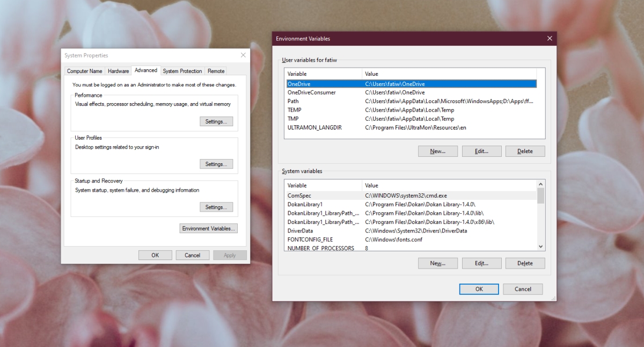
Task: Select the FONTCONFIG_FILE system variable row
Action: pyautogui.click(x=411, y=239)
